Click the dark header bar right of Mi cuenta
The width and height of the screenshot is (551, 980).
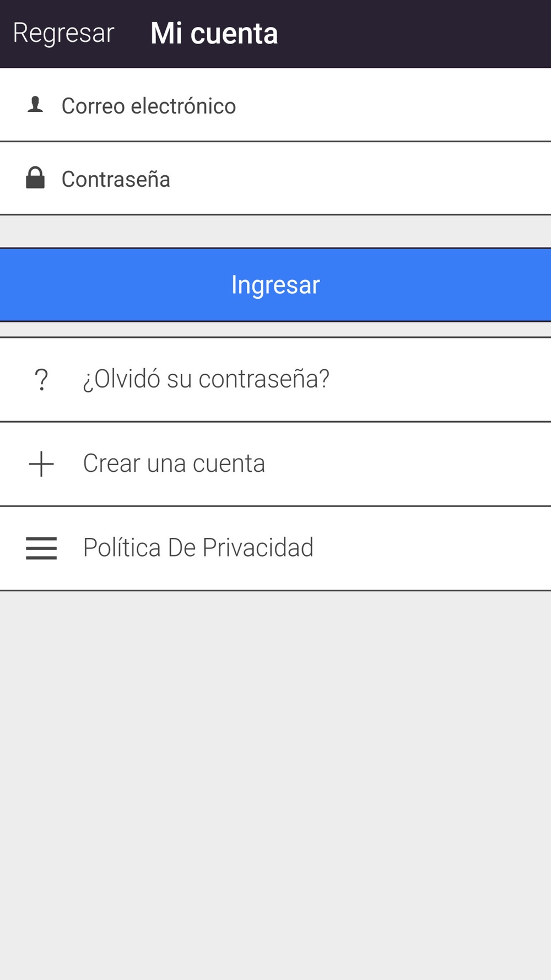419,34
